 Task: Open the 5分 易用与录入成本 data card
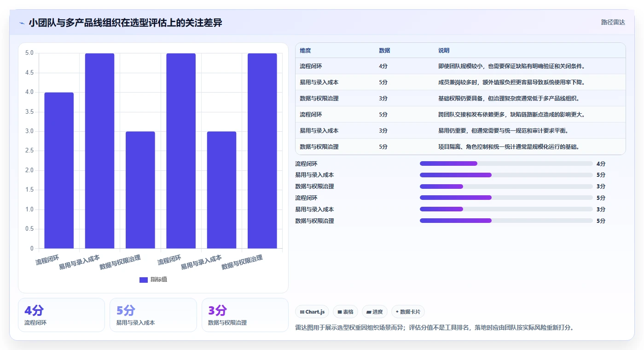point(153,315)
